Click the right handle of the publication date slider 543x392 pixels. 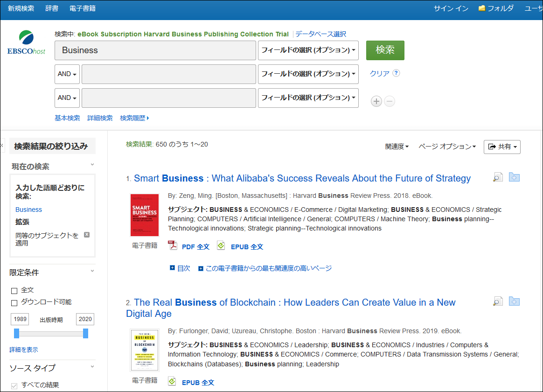tap(85, 334)
